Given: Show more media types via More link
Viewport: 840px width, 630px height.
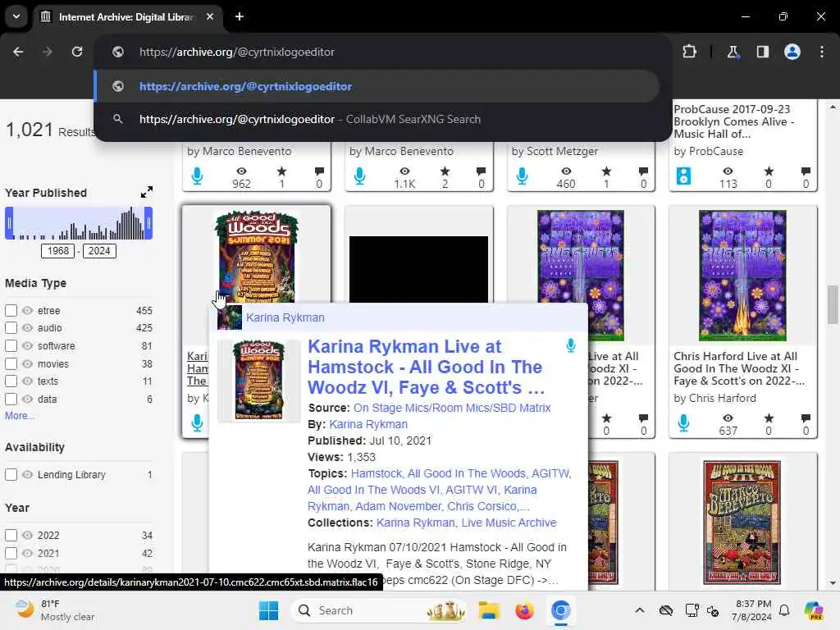Looking at the screenshot, I should [x=20, y=416].
